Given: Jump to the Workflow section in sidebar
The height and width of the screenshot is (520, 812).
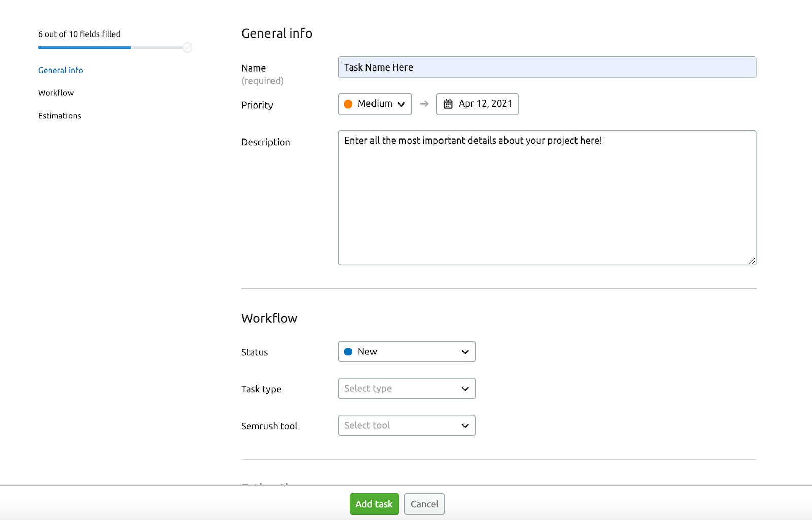Looking at the screenshot, I should [x=56, y=93].
